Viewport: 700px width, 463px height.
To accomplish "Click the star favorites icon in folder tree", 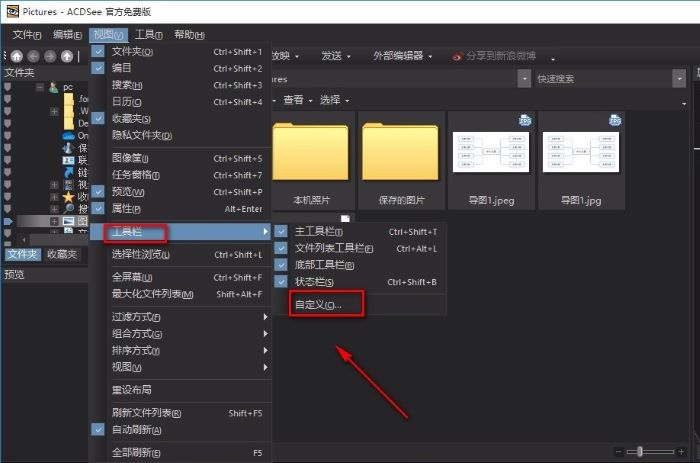I will 68,196.
